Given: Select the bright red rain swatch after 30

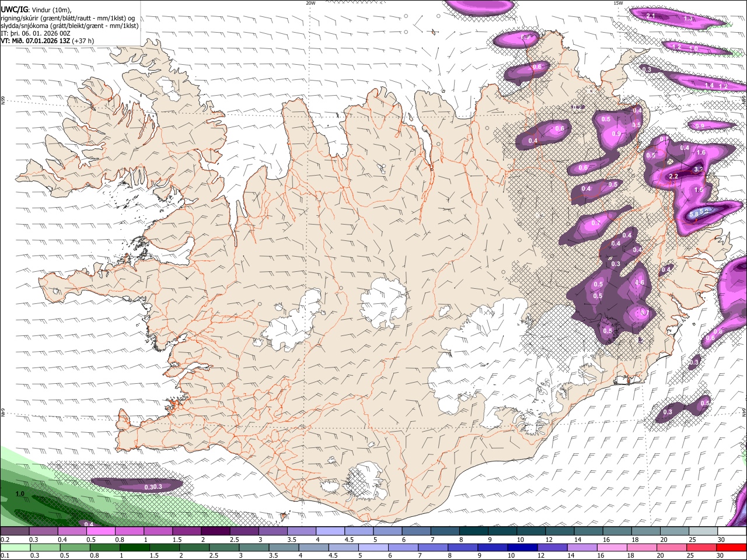Looking at the screenshot, I should 732,547.
